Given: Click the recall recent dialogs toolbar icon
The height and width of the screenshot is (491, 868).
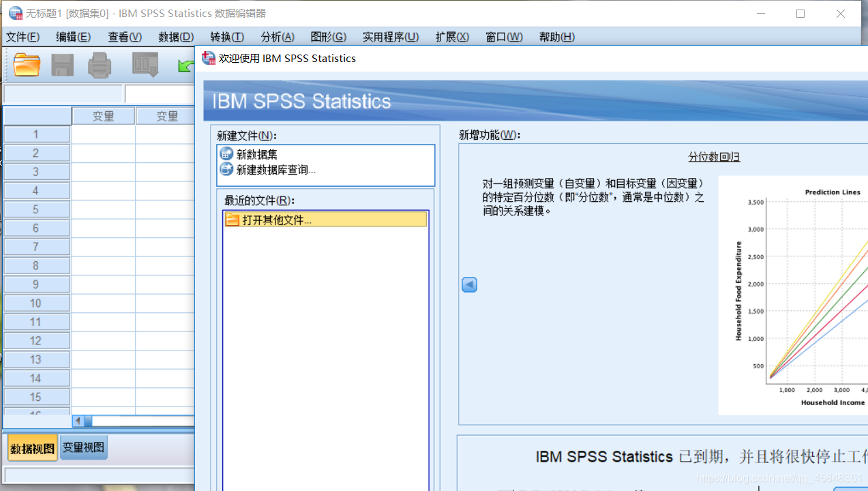Looking at the screenshot, I should [145, 65].
